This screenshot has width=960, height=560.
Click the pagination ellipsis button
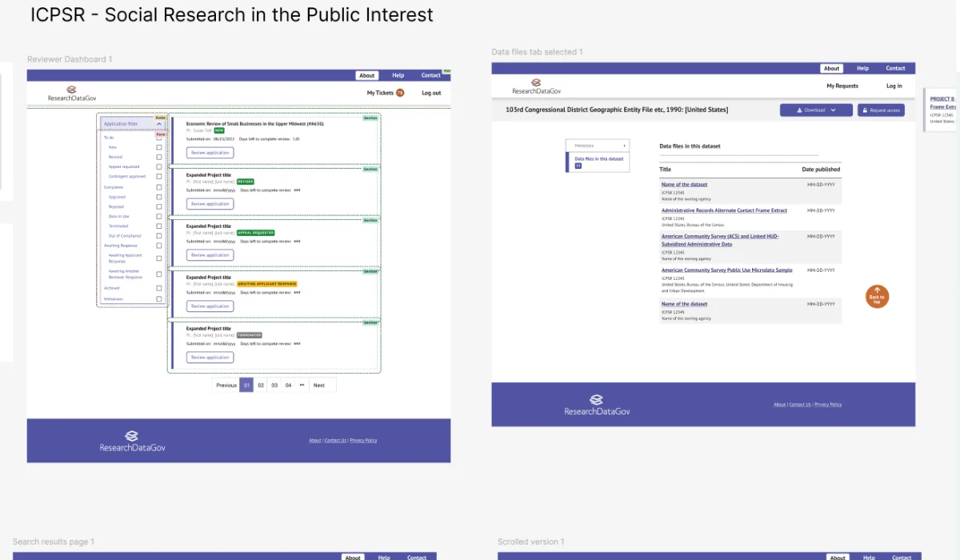302,385
